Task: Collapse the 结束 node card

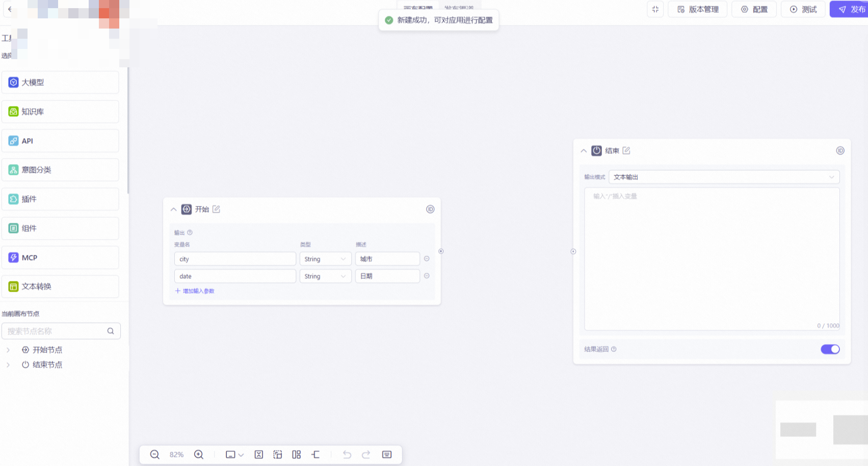Action: click(584, 150)
